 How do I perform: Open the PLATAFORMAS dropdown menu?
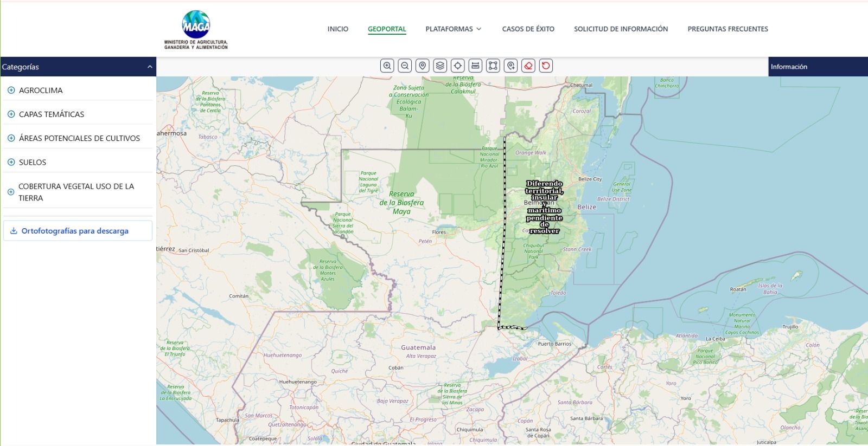[x=453, y=29]
